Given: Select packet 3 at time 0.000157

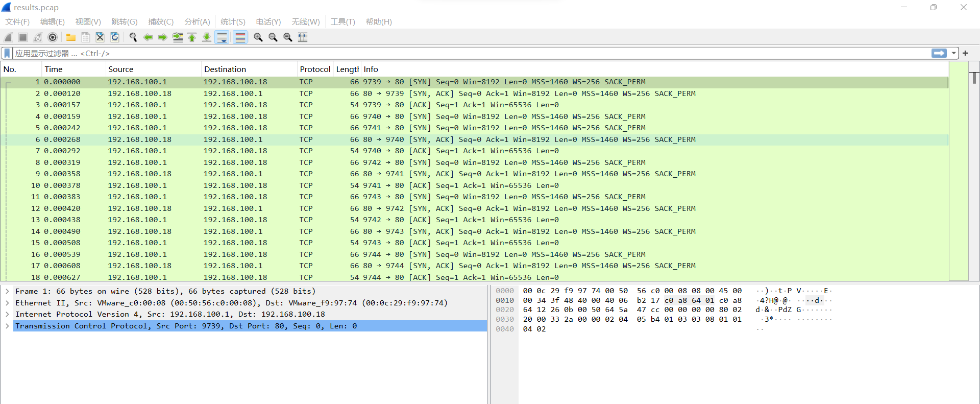Looking at the screenshot, I should tap(475, 105).
